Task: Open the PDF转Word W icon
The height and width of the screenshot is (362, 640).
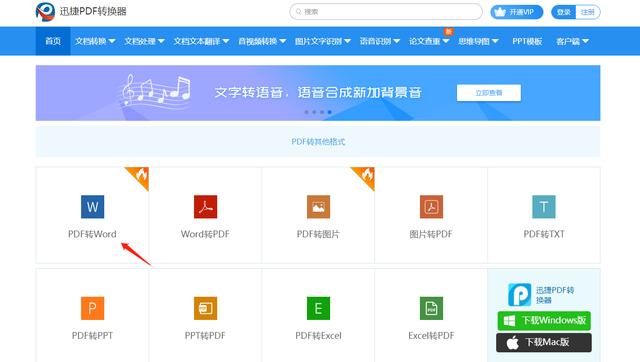Action: (93, 207)
